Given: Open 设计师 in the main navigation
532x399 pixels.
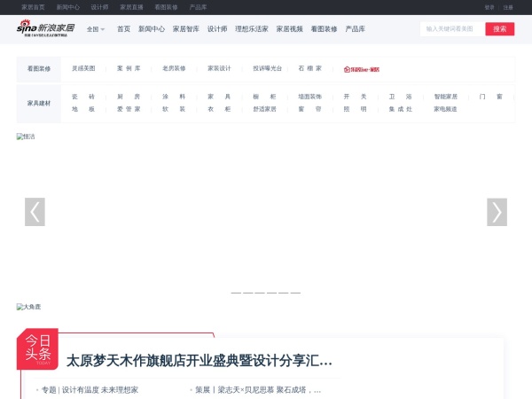Looking at the screenshot, I should click(217, 28).
